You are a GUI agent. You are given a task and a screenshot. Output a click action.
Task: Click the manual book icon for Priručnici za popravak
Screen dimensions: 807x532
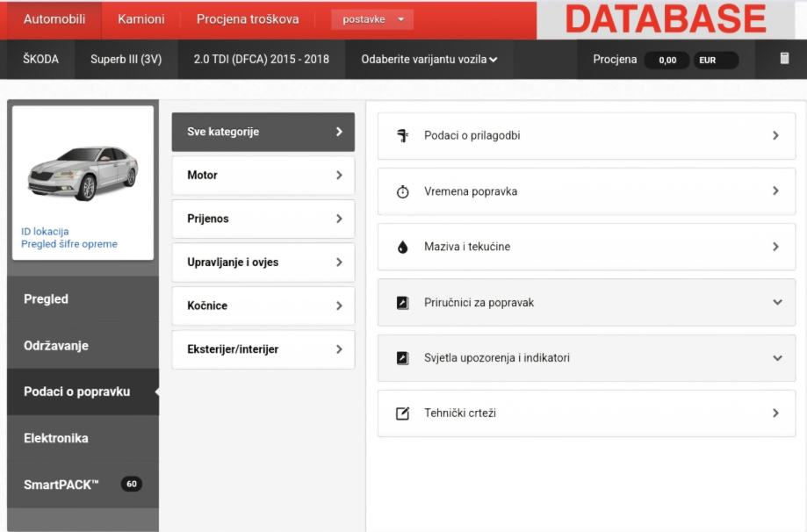[x=402, y=303]
